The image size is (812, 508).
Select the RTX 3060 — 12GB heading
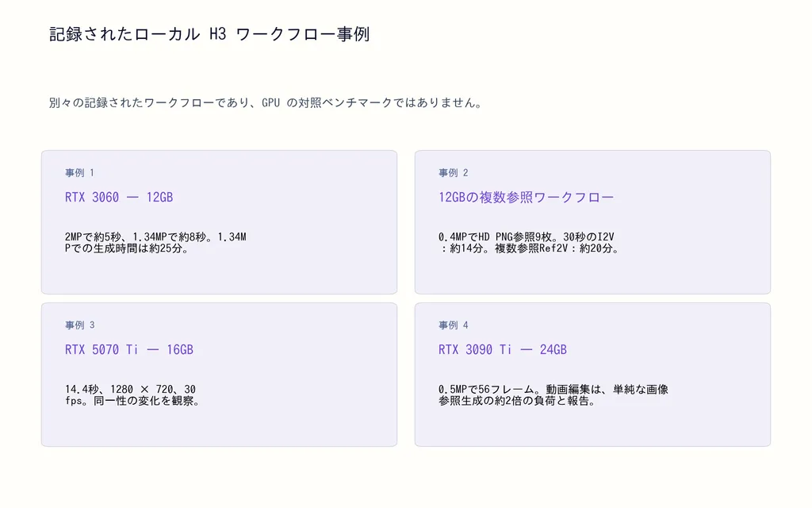tap(119, 197)
